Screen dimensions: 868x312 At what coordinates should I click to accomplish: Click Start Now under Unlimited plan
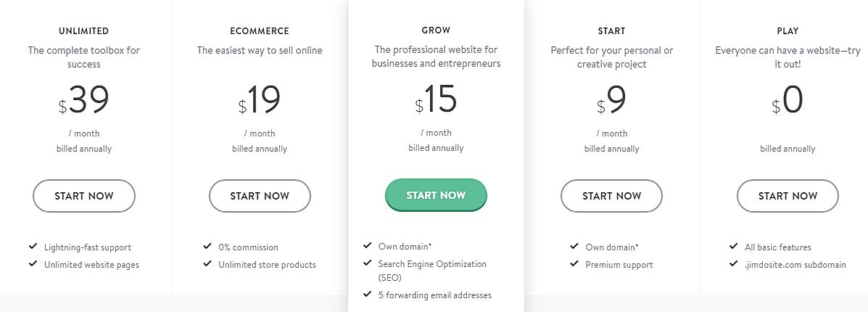click(x=83, y=196)
